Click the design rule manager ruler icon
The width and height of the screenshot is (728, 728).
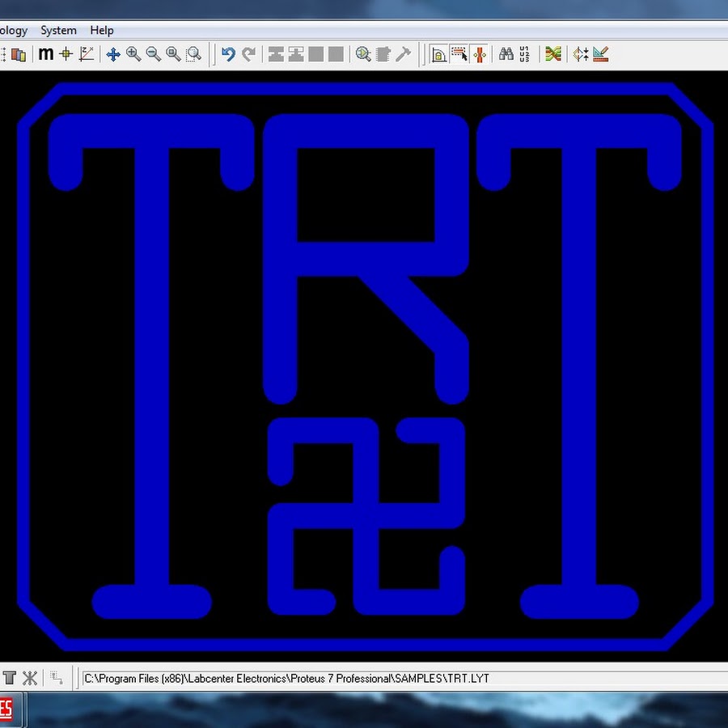pyautogui.click(x=600, y=54)
